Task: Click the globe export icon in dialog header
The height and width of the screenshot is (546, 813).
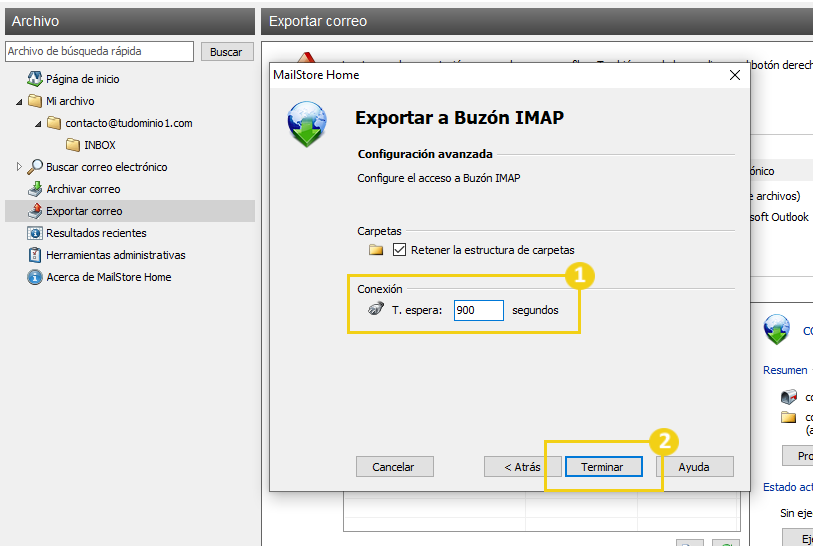Action: pyautogui.click(x=307, y=124)
